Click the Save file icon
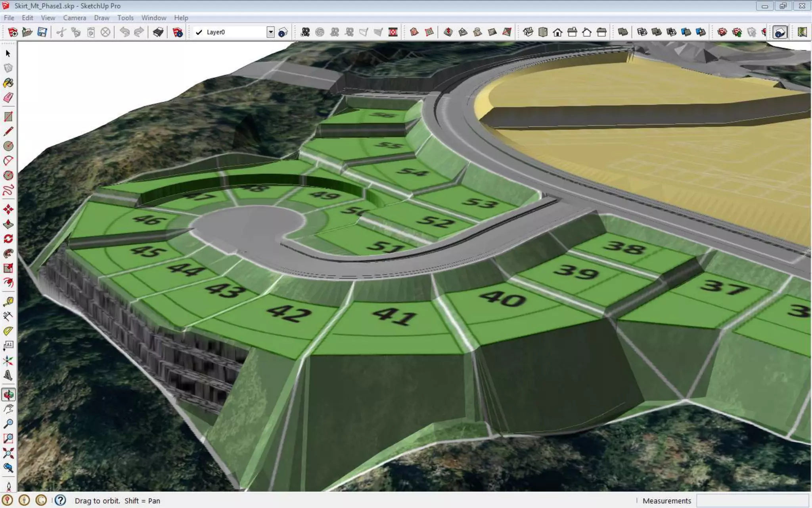The height and width of the screenshot is (508, 812). (42, 32)
